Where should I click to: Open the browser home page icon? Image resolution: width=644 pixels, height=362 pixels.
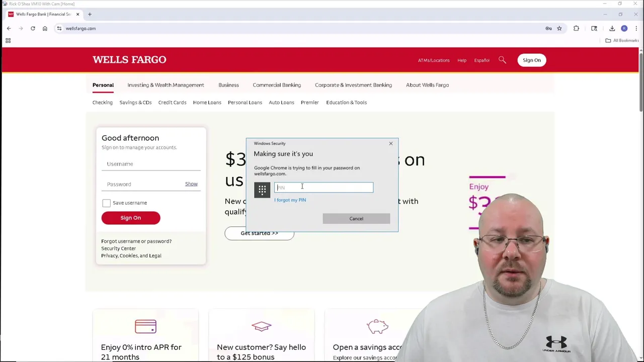tap(45, 29)
